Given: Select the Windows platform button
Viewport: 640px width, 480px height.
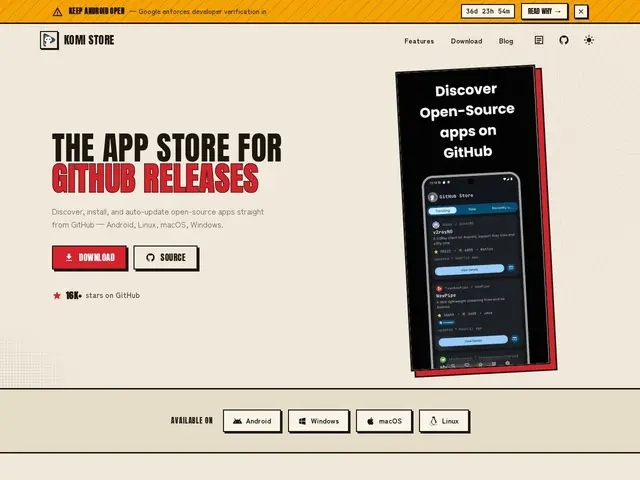Looking at the screenshot, I should [318, 421].
